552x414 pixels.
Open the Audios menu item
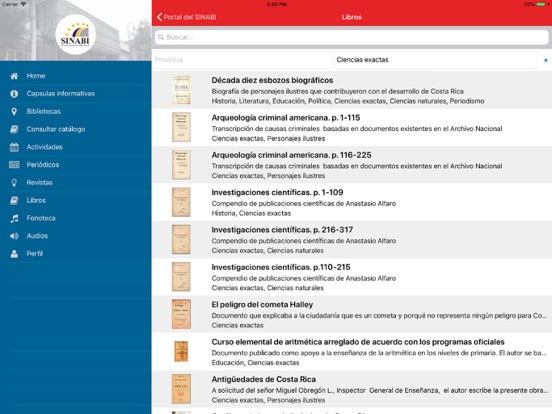[x=76, y=236]
